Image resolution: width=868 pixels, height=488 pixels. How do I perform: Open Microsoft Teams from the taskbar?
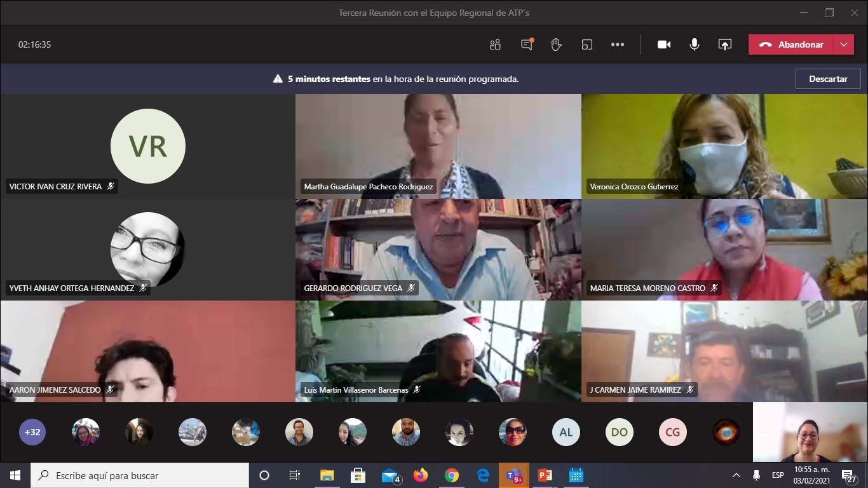(513, 475)
